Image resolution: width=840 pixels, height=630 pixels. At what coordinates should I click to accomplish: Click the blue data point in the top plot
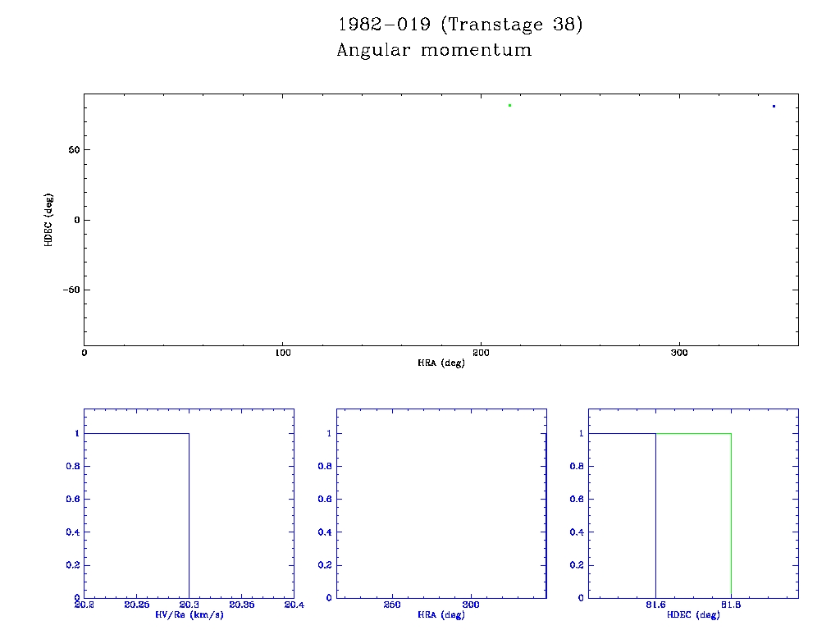coord(774,106)
